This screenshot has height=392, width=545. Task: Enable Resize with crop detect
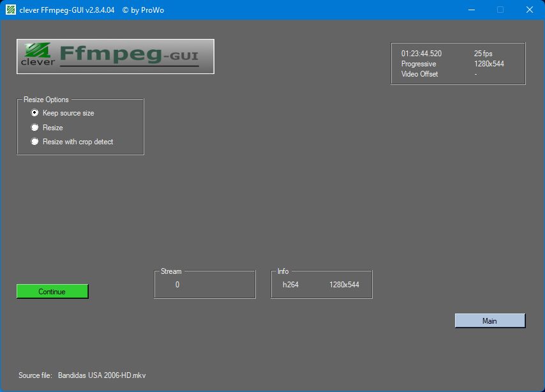pyautogui.click(x=72, y=142)
